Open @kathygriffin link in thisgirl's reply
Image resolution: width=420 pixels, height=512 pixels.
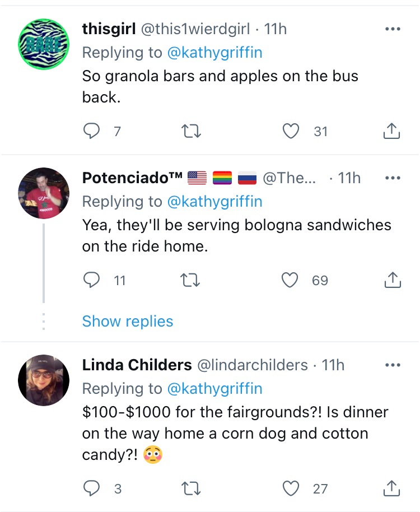[x=214, y=53]
